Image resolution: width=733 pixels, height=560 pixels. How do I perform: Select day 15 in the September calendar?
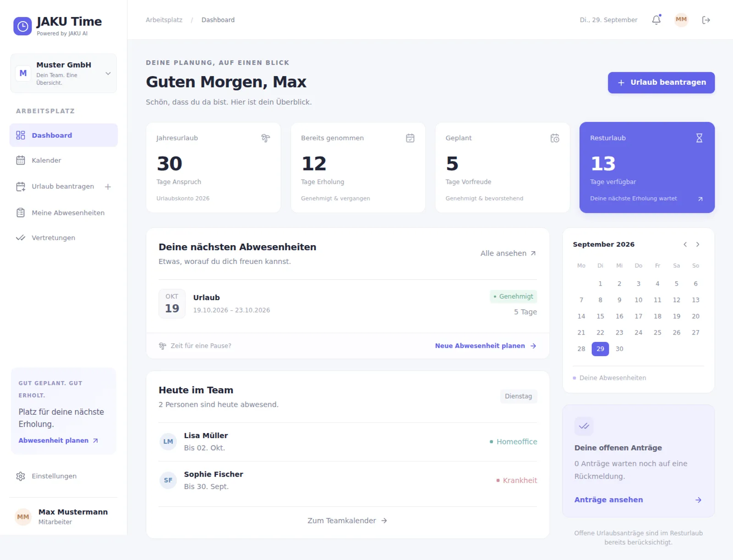pyautogui.click(x=600, y=316)
